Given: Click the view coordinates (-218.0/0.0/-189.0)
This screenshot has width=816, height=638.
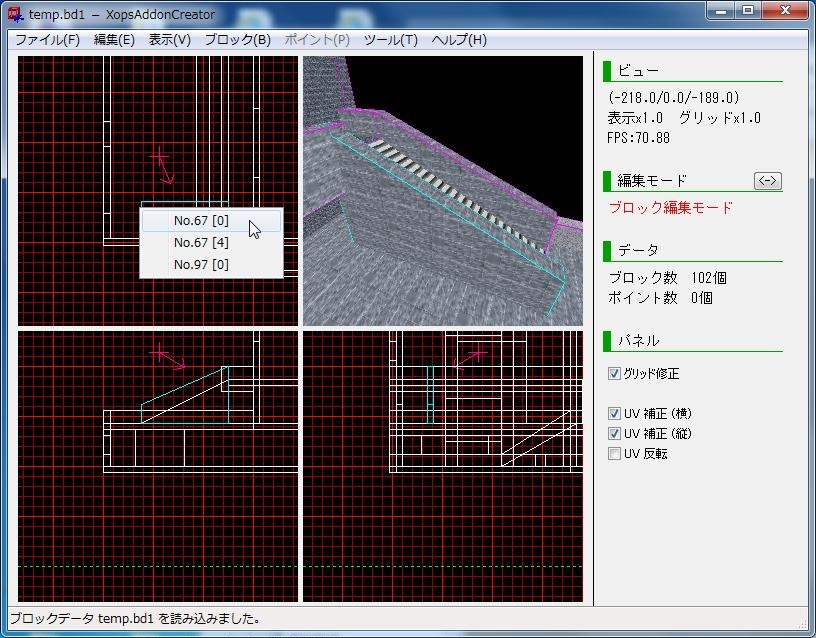Looking at the screenshot, I should (673, 97).
